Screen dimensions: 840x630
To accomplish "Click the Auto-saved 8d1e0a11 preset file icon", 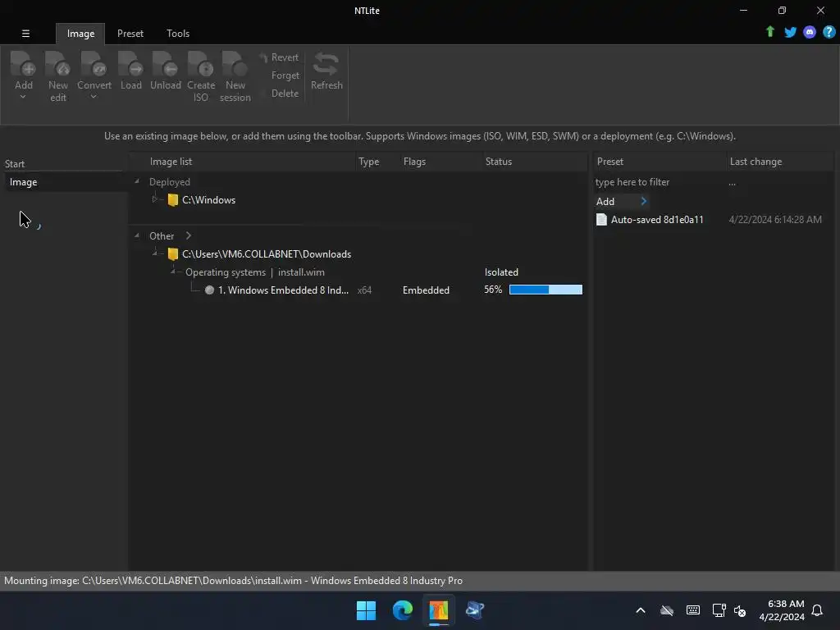I will (x=601, y=219).
